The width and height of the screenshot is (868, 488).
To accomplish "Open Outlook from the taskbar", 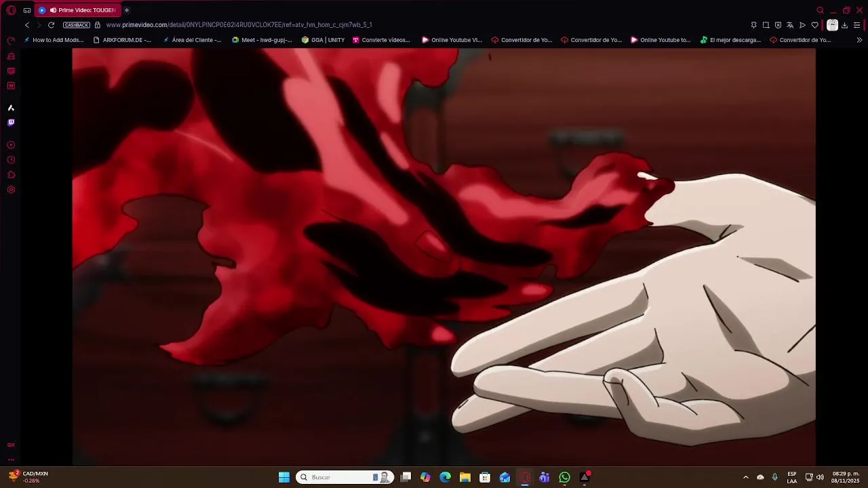I will click(505, 477).
